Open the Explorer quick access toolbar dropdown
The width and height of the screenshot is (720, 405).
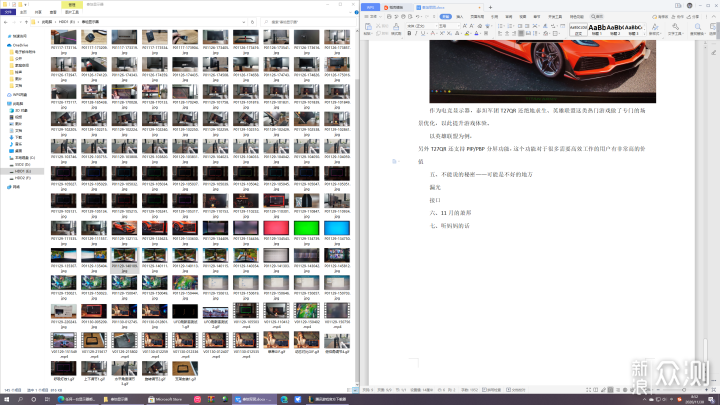click(26, 5)
